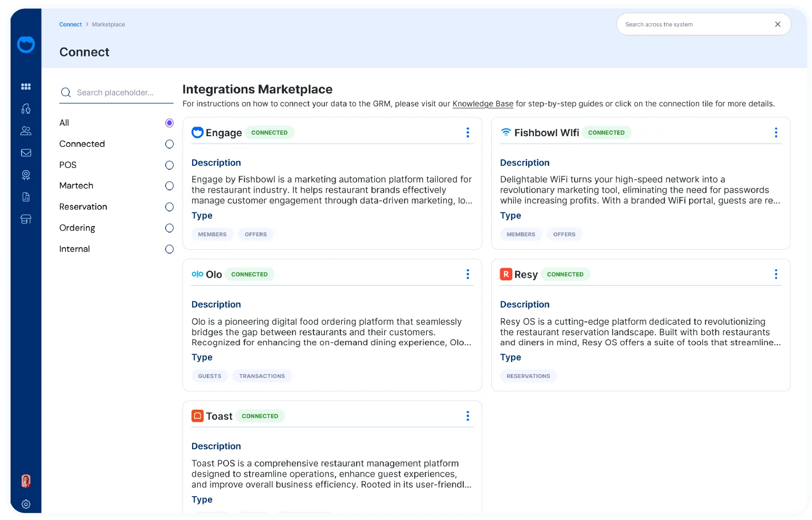Open the mail envelope icon in the sidebar

pyautogui.click(x=26, y=153)
